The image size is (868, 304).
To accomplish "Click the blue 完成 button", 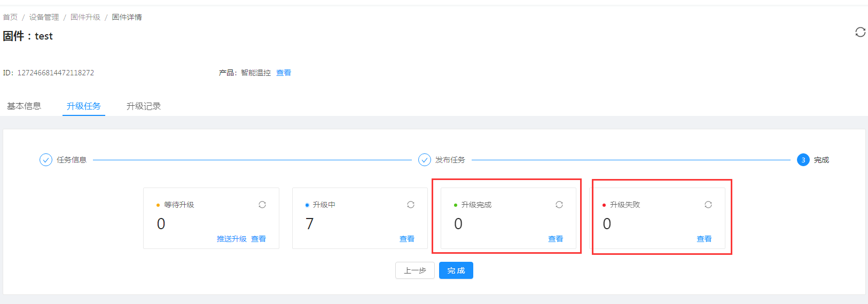I will (456, 270).
